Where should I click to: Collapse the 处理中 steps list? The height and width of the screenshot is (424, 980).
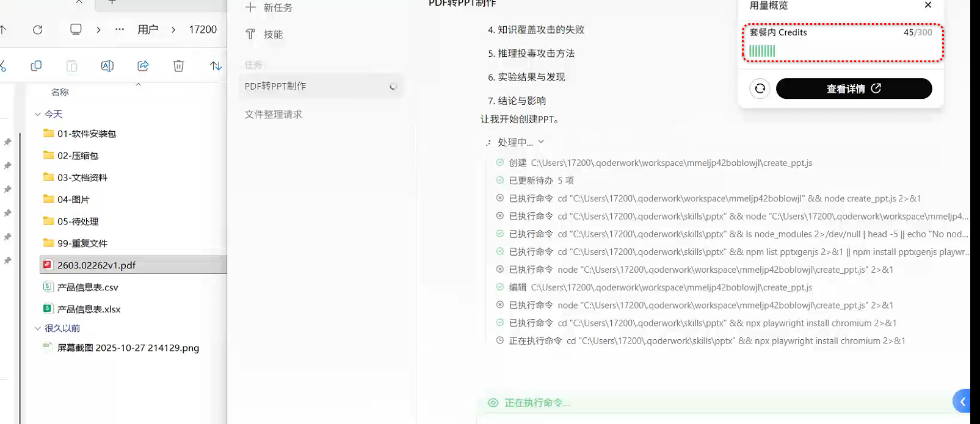coord(541,142)
